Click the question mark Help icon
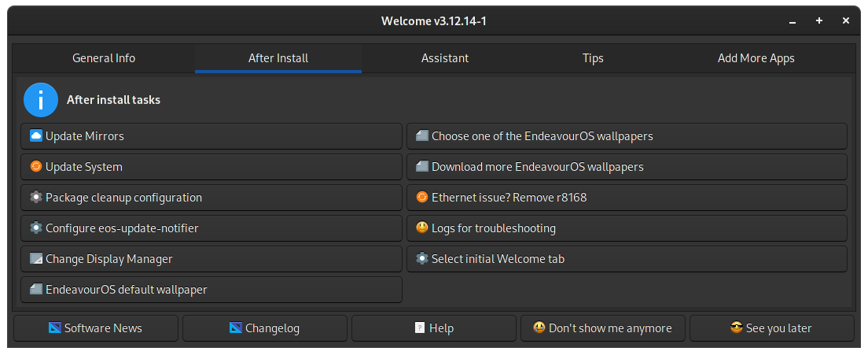This screenshot has height=355, width=868. pyautogui.click(x=420, y=328)
